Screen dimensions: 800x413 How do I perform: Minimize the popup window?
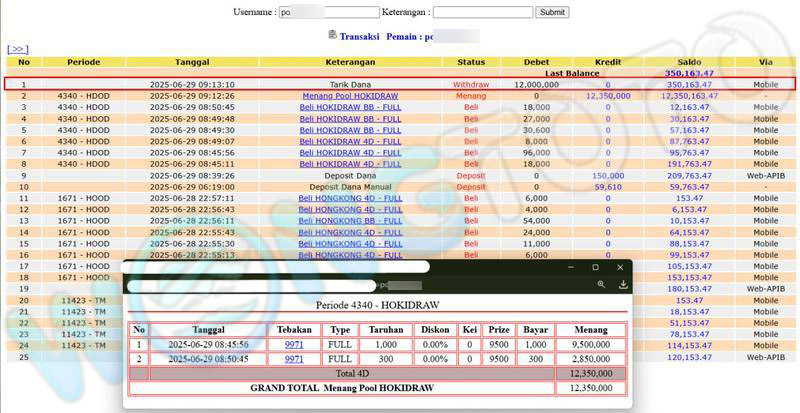pyautogui.click(x=571, y=267)
